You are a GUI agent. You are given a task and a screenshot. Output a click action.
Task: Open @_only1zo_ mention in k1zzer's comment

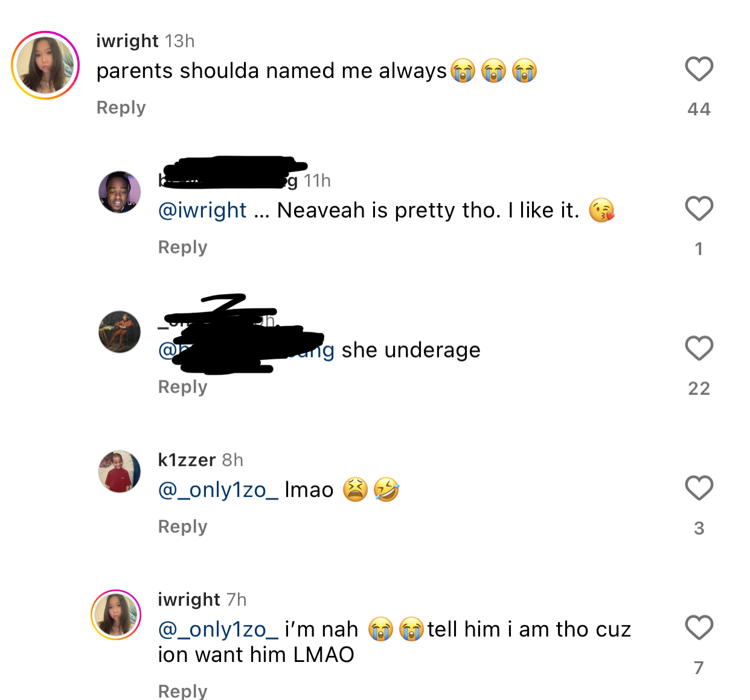(x=218, y=490)
